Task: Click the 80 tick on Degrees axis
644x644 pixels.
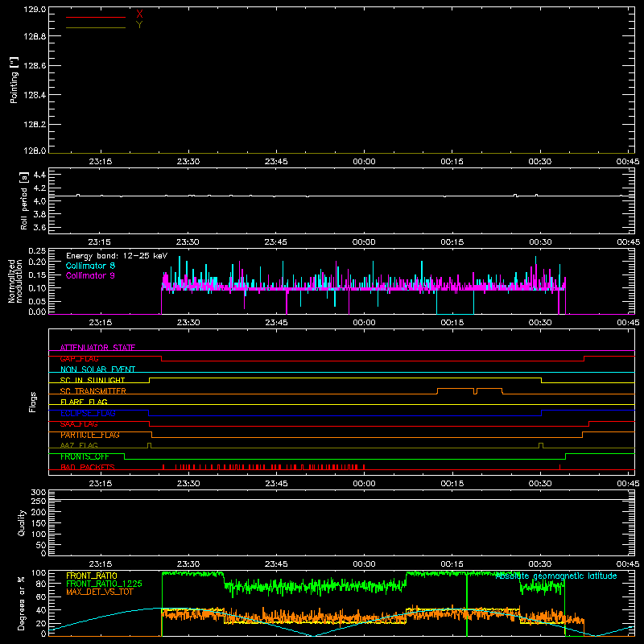Action: pos(41,584)
